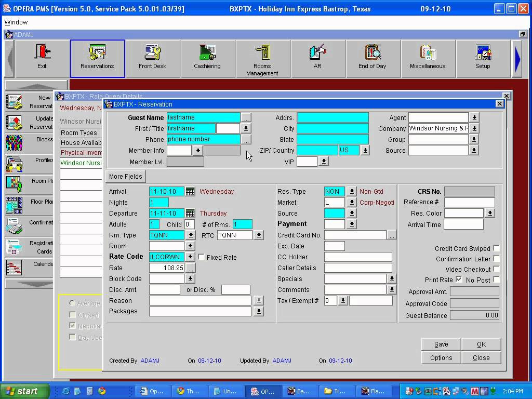The width and height of the screenshot is (532, 399).
Task: Open the Res. Color dropdown
Action: [x=490, y=213]
